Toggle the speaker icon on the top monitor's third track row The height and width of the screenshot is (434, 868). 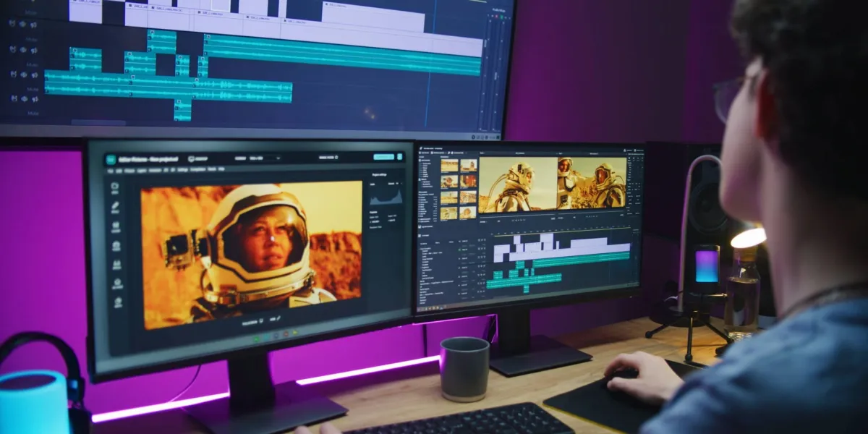pos(35,75)
